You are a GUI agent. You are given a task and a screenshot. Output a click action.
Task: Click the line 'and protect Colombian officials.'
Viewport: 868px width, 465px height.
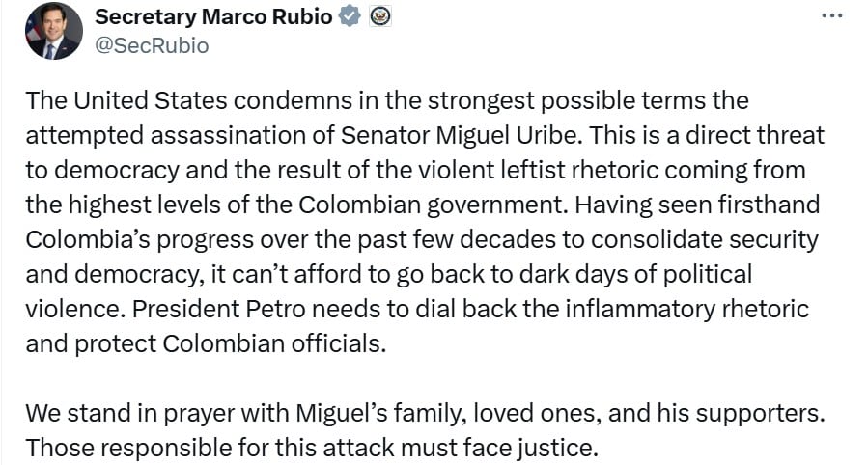point(205,343)
